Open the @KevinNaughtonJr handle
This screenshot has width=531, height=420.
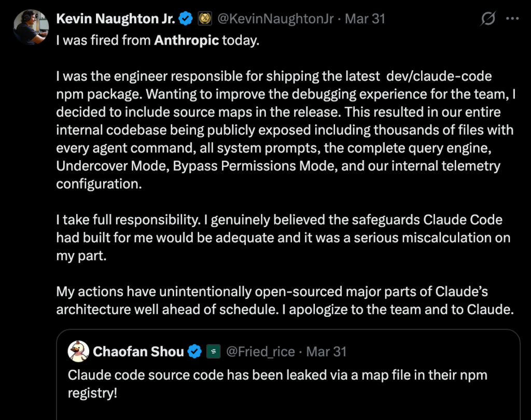tap(275, 19)
